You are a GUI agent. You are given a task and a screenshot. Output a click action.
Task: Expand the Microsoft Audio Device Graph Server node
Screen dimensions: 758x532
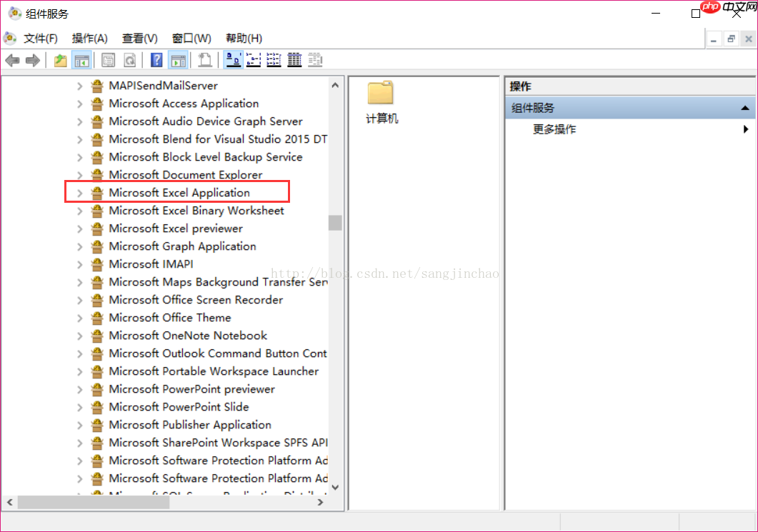80,122
